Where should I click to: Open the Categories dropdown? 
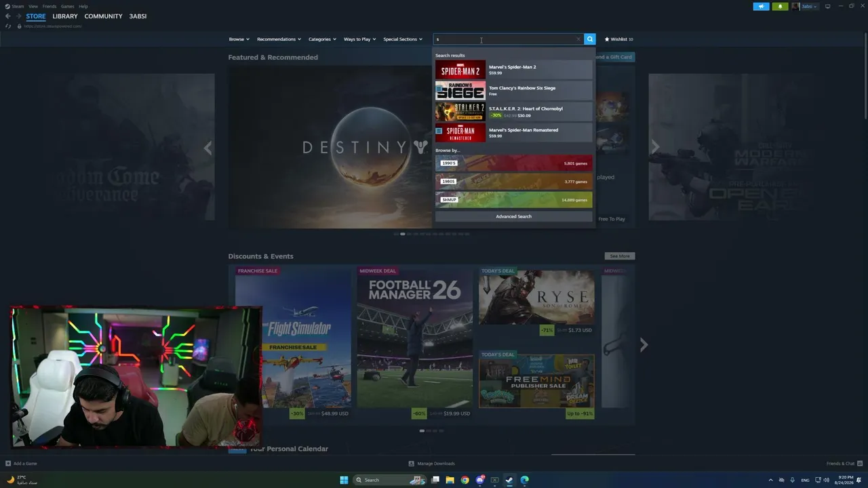tap(322, 39)
